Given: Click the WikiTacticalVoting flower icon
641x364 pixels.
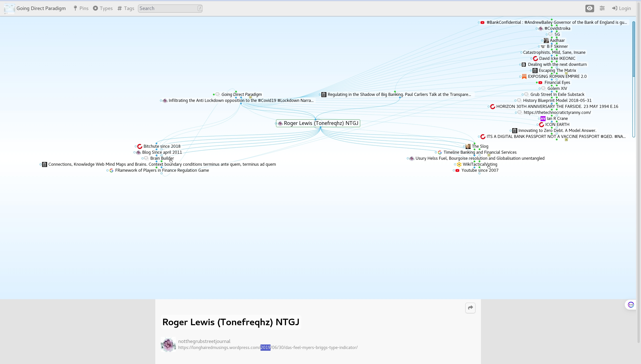Looking at the screenshot, I should pyautogui.click(x=459, y=164).
